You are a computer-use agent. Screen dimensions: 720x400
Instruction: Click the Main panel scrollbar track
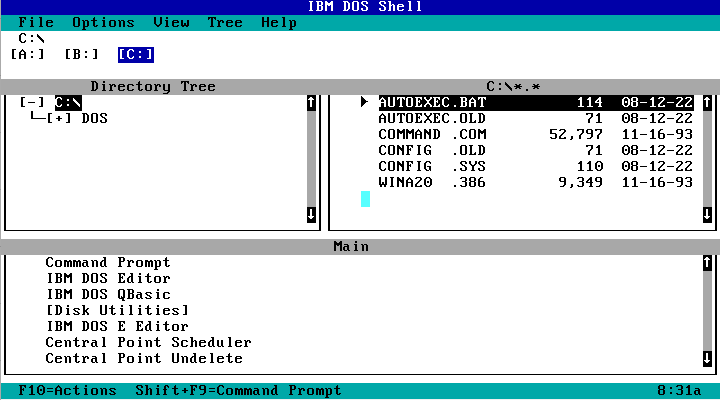(707, 310)
